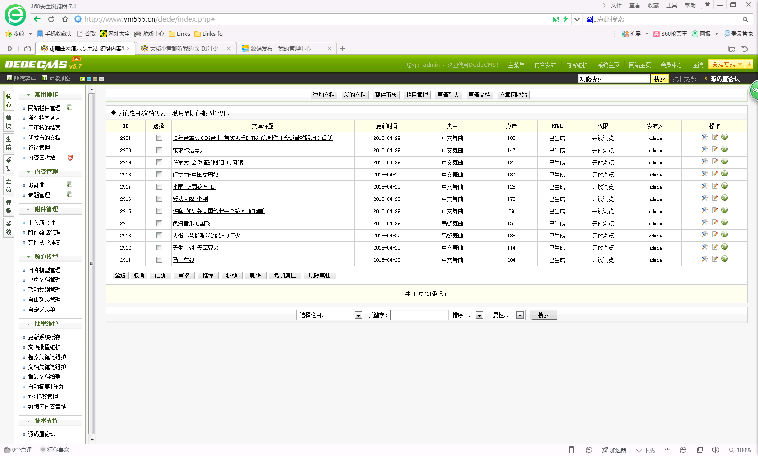The height and width of the screenshot is (456, 758).
Task: Click the quick-edit attributes icon in the fifth document row
Action: 704,186
